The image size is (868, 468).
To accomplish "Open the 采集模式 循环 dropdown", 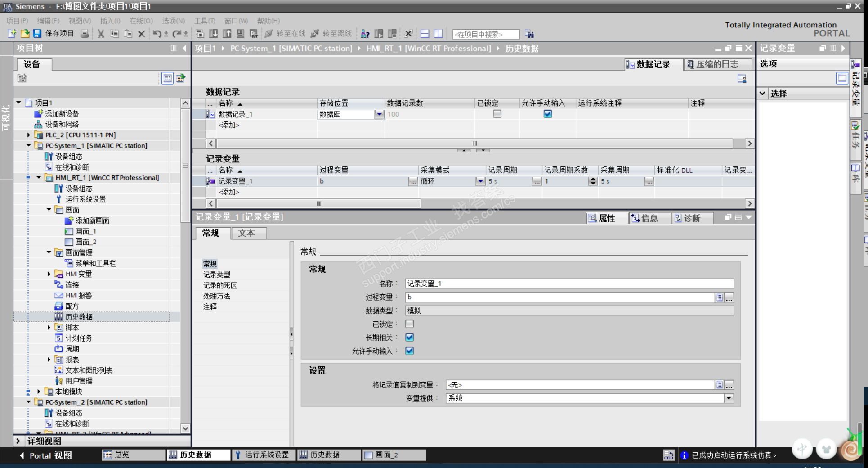I will pos(480,181).
